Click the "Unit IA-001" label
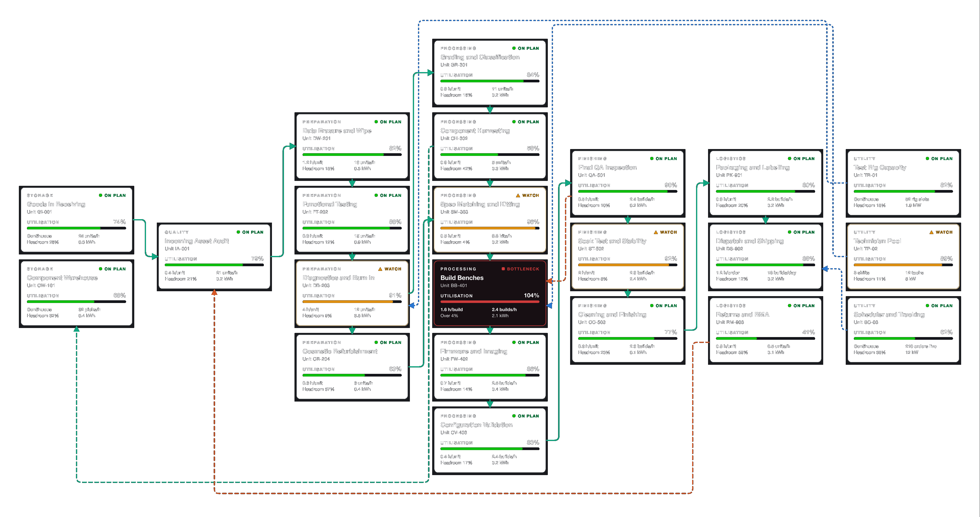The height and width of the screenshot is (517, 980). [x=177, y=249]
